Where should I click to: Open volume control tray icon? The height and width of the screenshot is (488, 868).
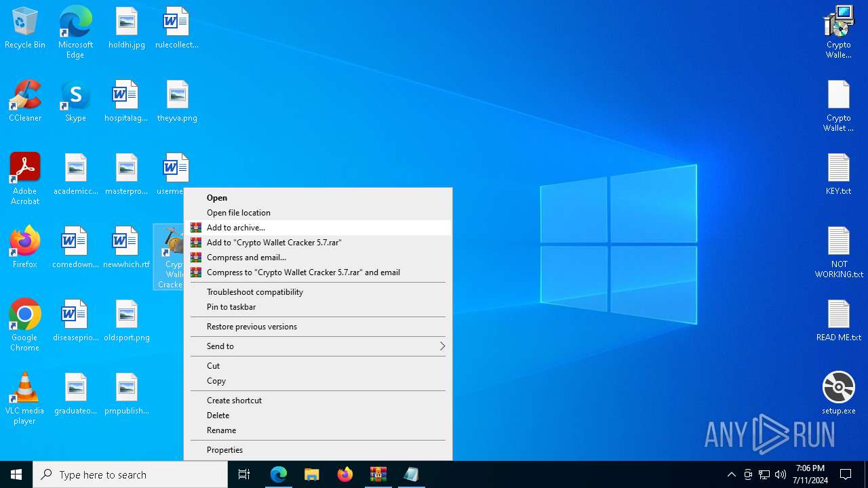coord(781,474)
